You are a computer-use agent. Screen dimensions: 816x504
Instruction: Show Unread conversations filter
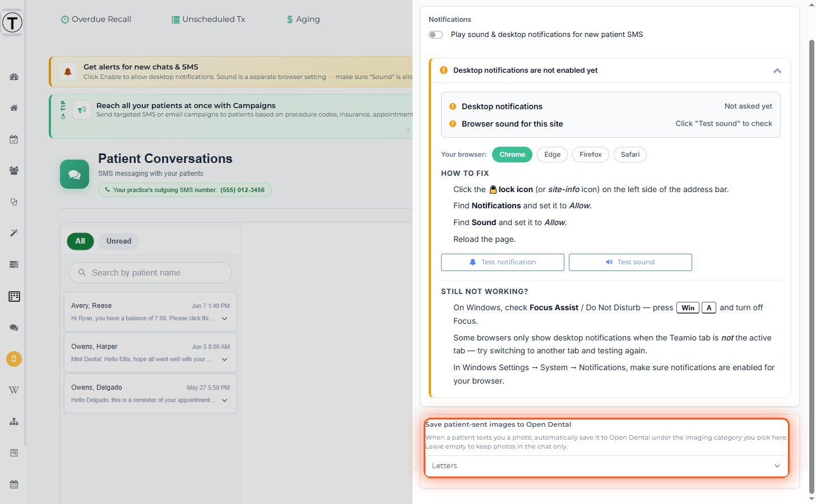click(x=119, y=241)
